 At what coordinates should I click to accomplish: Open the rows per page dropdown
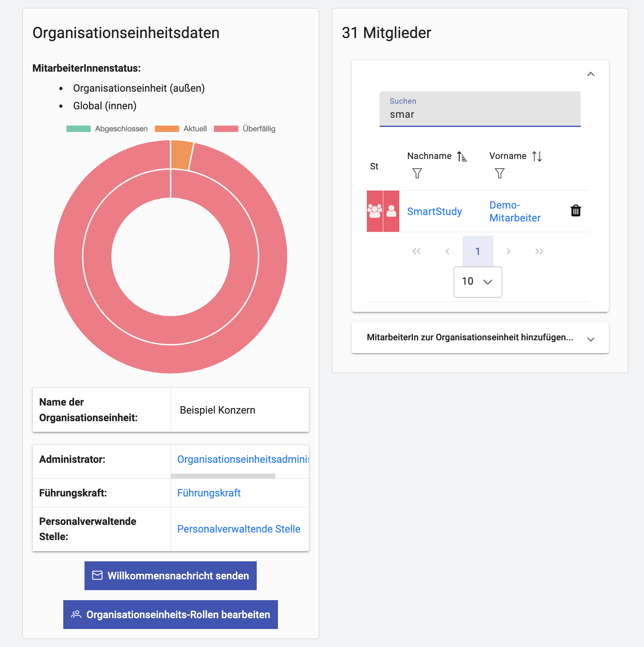click(x=477, y=282)
